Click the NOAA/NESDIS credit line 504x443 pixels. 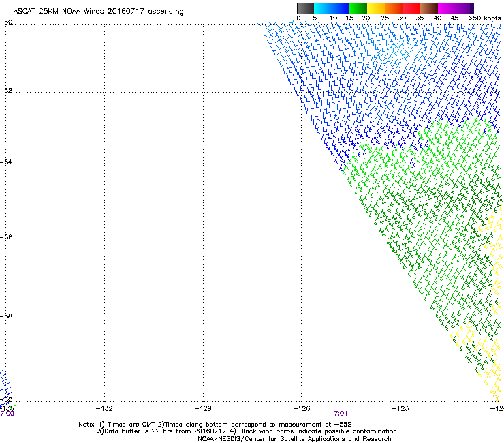(294, 439)
